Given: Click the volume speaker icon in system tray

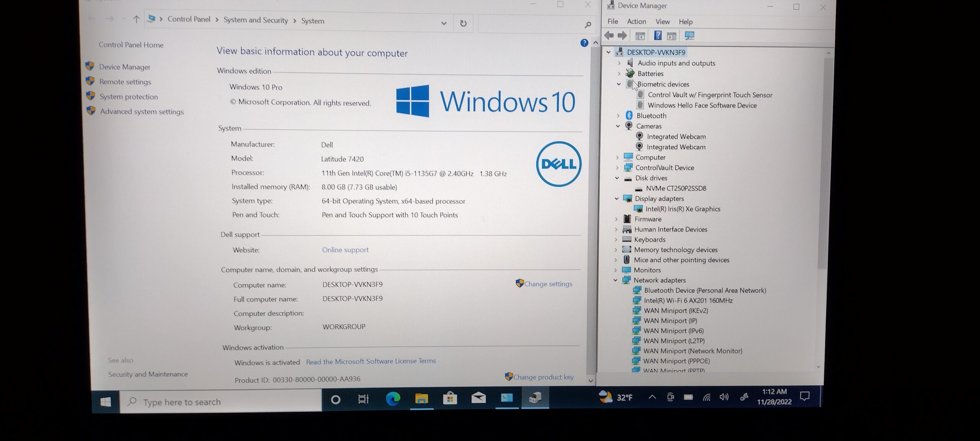Looking at the screenshot, I should point(724,397).
